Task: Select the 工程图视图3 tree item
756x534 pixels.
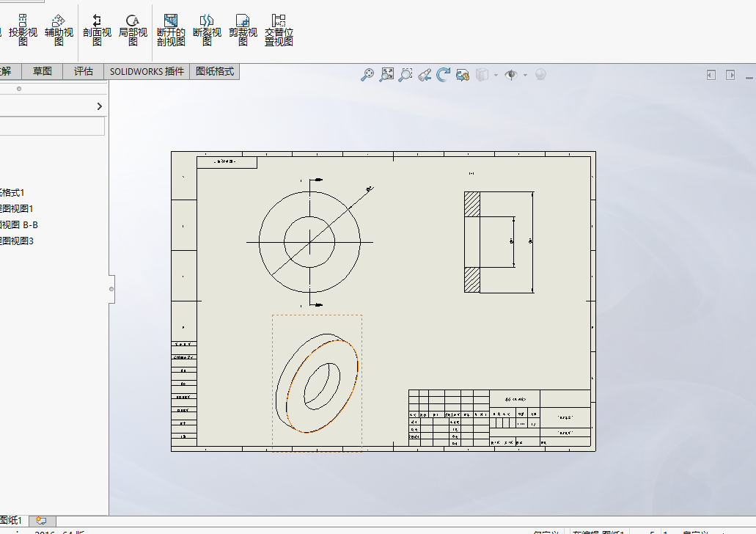Action: tap(16, 241)
